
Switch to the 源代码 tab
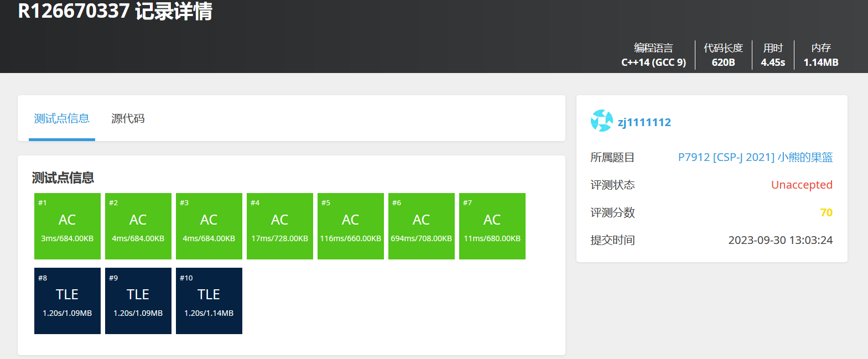[128, 118]
